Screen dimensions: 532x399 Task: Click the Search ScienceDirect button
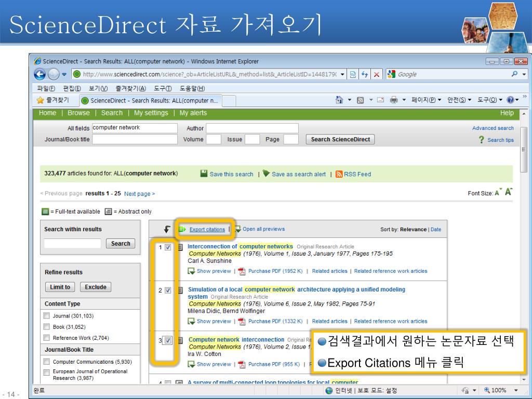(x=340, y=139)
